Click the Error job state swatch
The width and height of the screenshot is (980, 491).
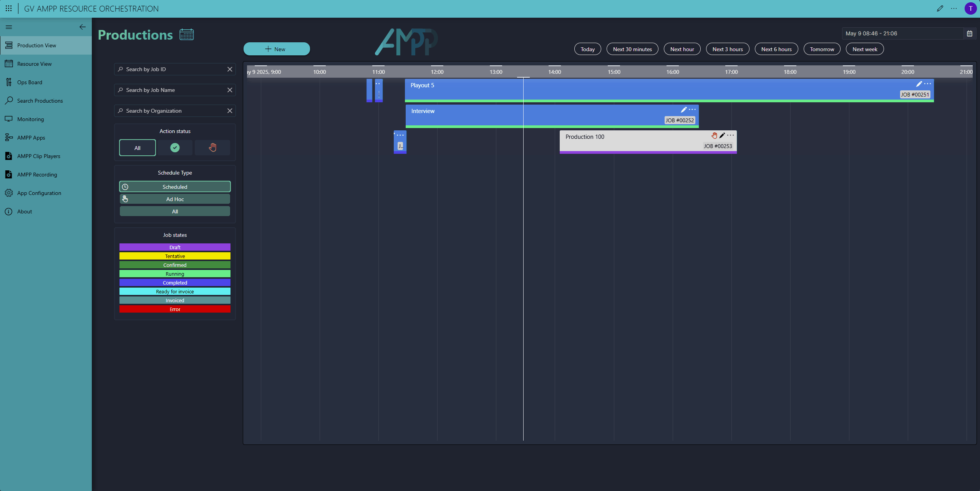[175, 309]
